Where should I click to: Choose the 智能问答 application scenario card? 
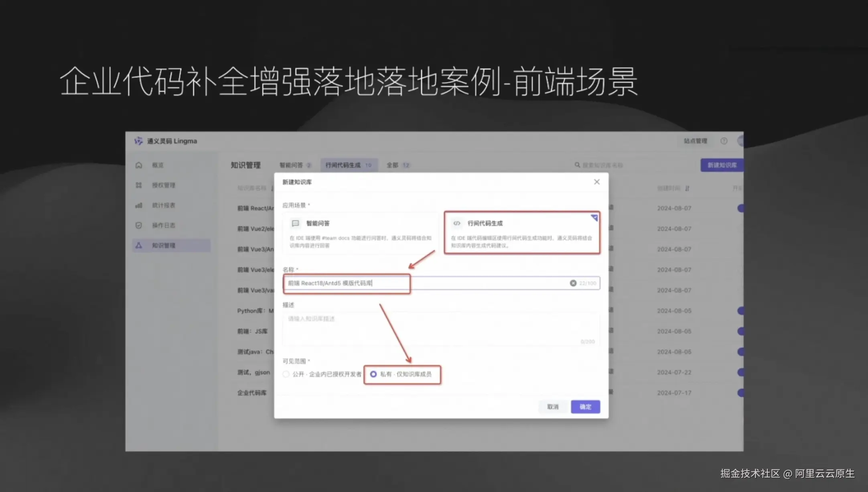pos(360,233)
